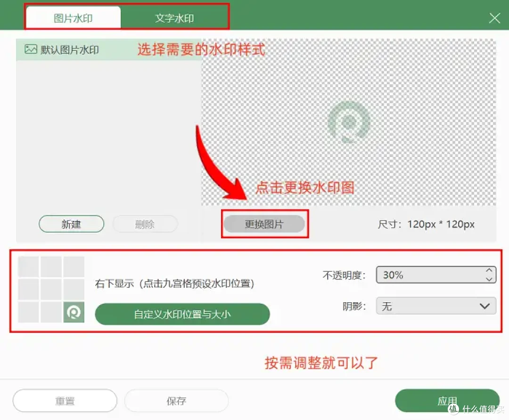The width and height of the screenshot is (509, 420).
Task: Click the 重置 button
Action: 65,401
